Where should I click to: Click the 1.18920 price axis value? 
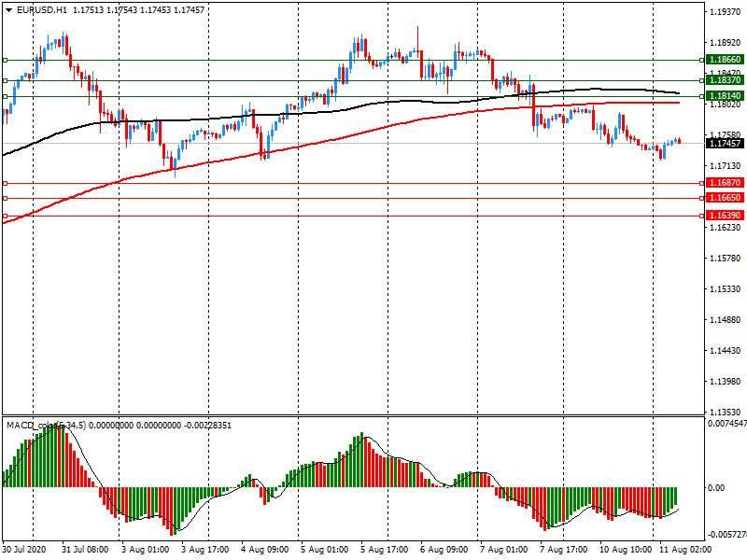point(726,43)
